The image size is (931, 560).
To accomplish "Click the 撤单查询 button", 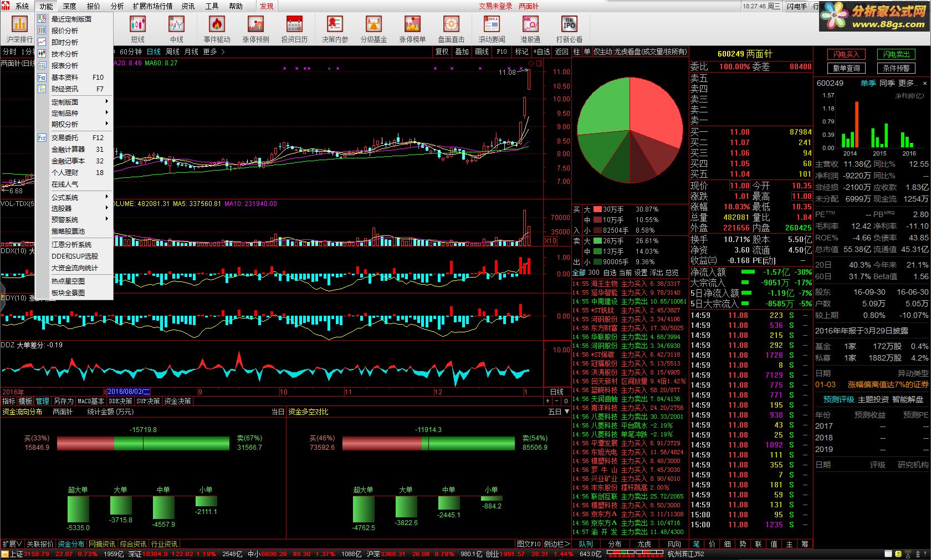I will click(846, 68).
